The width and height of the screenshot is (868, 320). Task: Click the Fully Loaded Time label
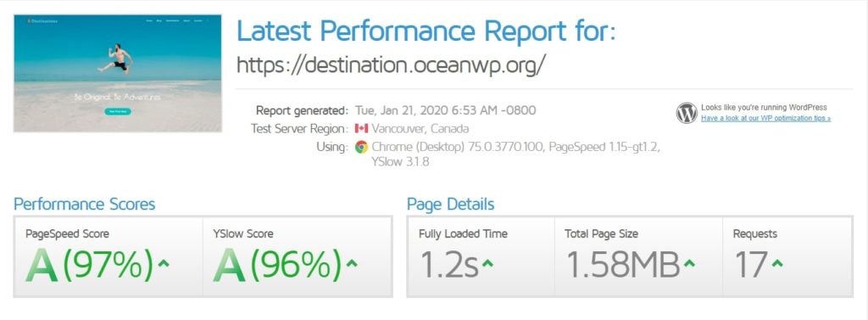pos(463,234)
